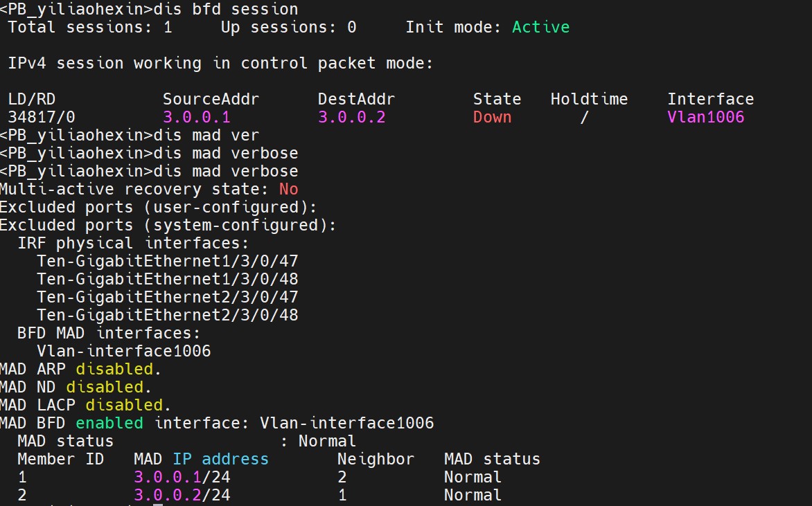Select the Ten-GigabitEthernet1/3/0/48 port line
Screen dimensions: 812x506
(x=167, y=279)
